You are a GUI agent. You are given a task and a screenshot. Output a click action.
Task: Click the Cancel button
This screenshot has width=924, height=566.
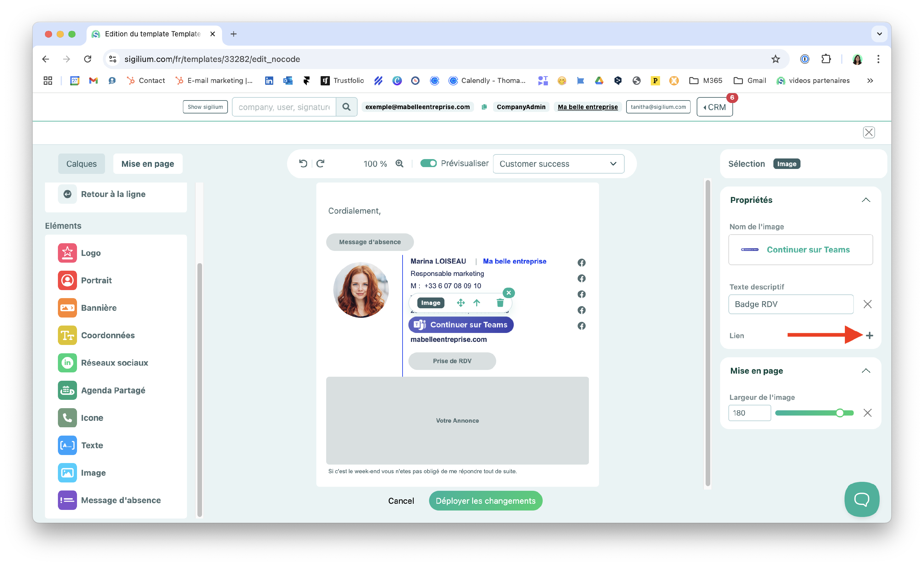(x=401, y=501)
